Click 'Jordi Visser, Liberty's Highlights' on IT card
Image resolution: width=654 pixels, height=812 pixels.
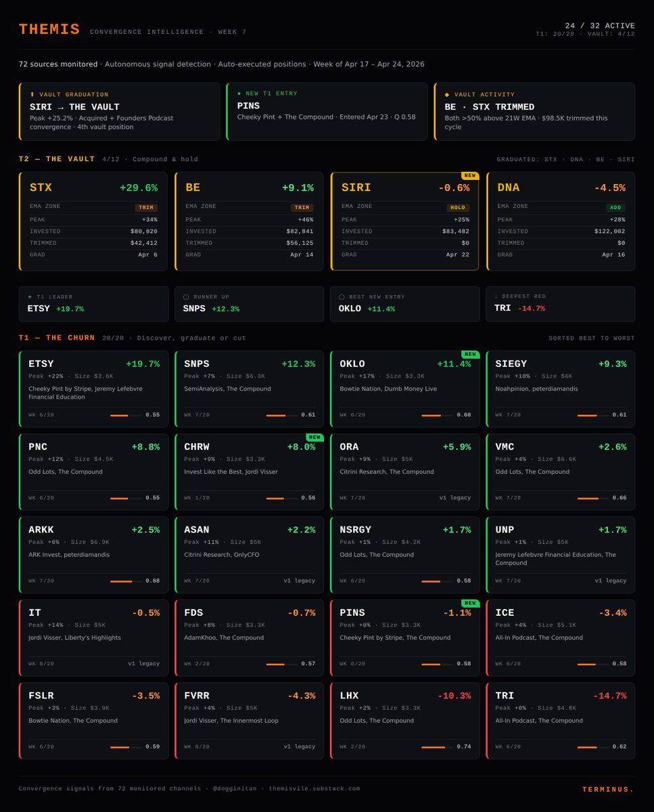74,637
